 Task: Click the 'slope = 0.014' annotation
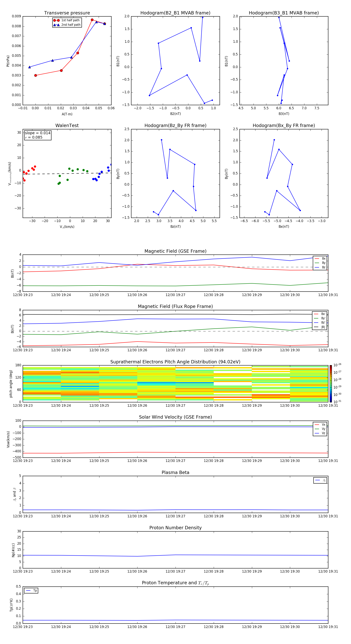[37, 133]
